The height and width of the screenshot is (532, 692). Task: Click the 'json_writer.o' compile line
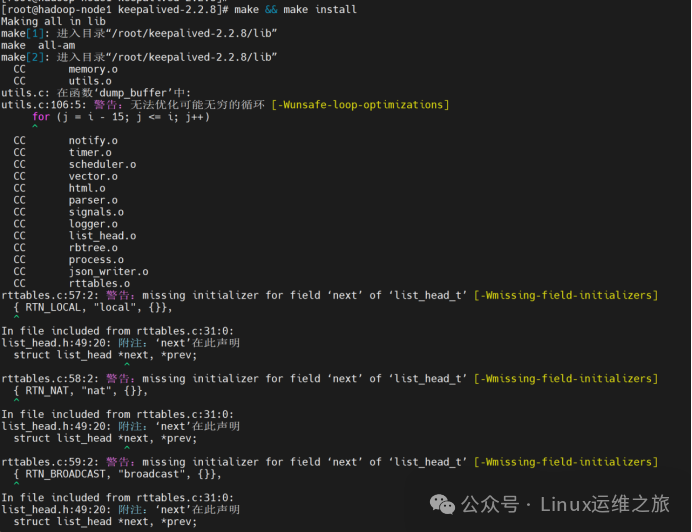coord(81,272)
